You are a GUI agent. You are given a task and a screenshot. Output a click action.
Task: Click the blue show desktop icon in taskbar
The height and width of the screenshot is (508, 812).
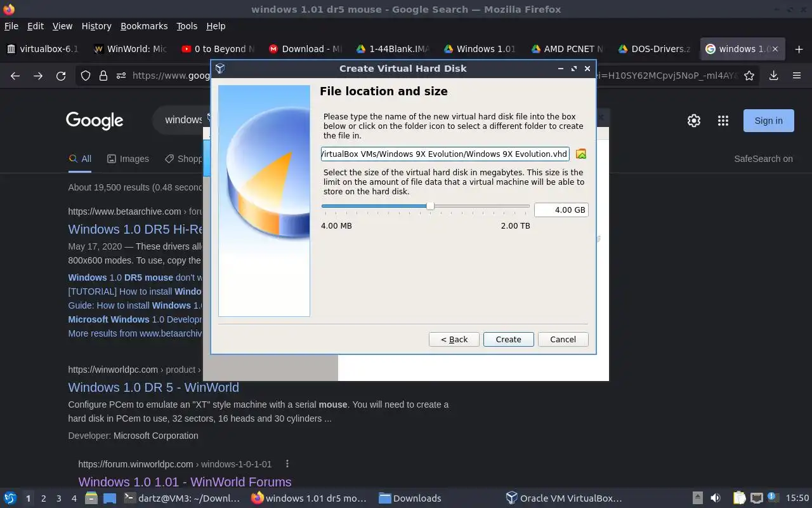point(110,498)
